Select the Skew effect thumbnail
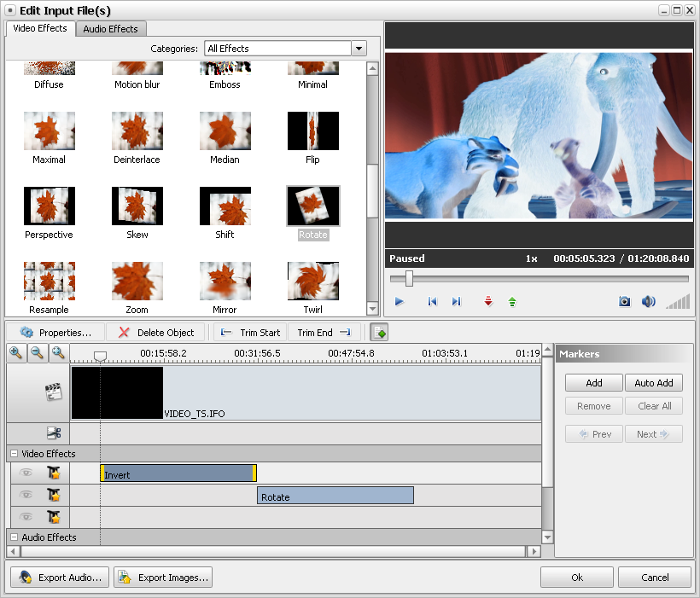Screen dimensions: 700x598 tap(137, 206)
